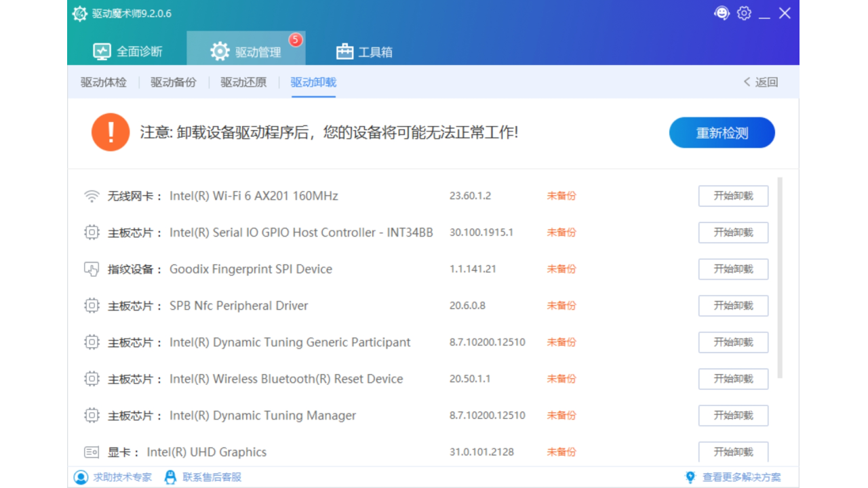Click the graphics card icon for 显卡
The width and height of the screenshot is (868, 488).
click(x=92, y=452)
